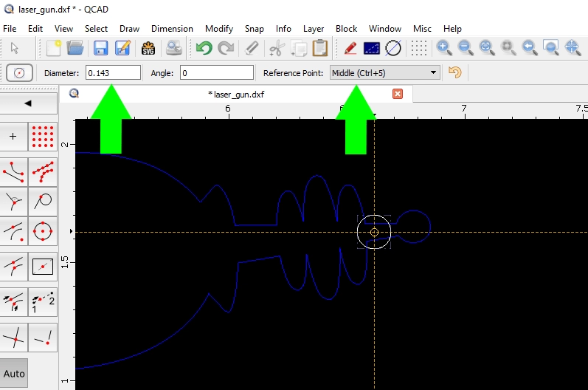Switch to the laser_gun.dxf document tab
The image size is (588, 390).
(236, 95)
